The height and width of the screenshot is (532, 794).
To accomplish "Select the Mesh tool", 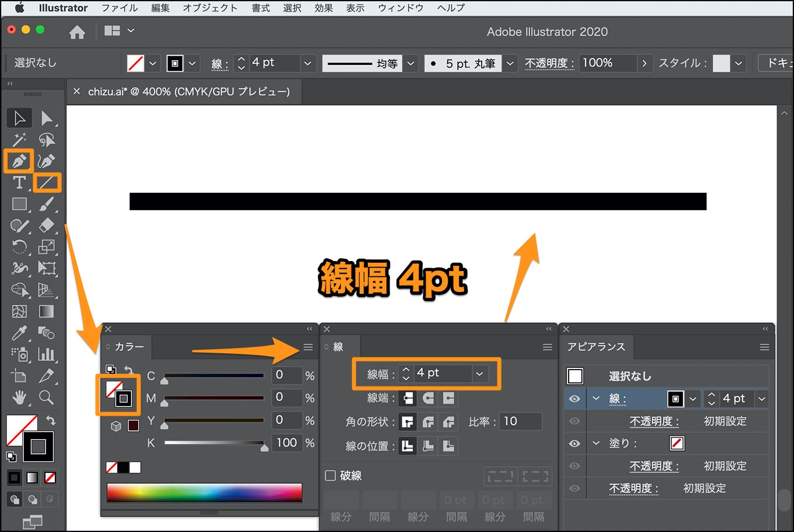I will click(19, 311).
